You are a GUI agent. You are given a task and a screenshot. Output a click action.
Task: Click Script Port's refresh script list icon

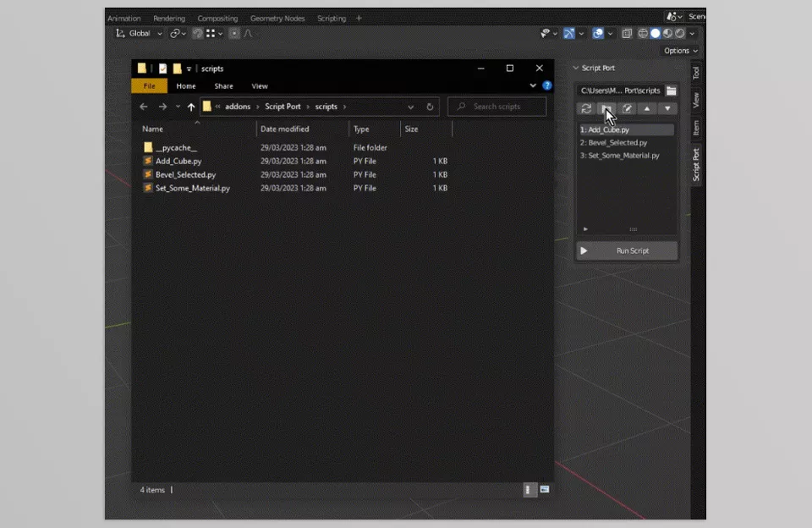[586, 108]
